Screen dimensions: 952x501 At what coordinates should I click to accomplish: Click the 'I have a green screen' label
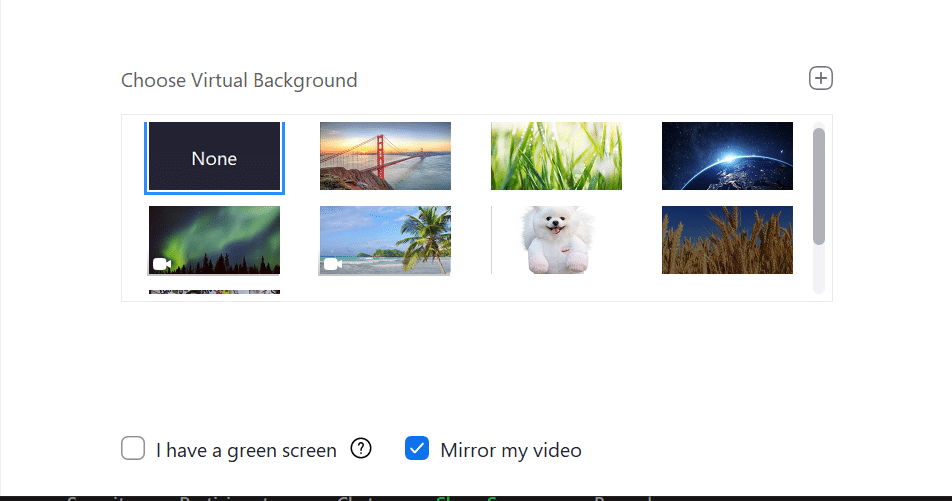point(246,451)
